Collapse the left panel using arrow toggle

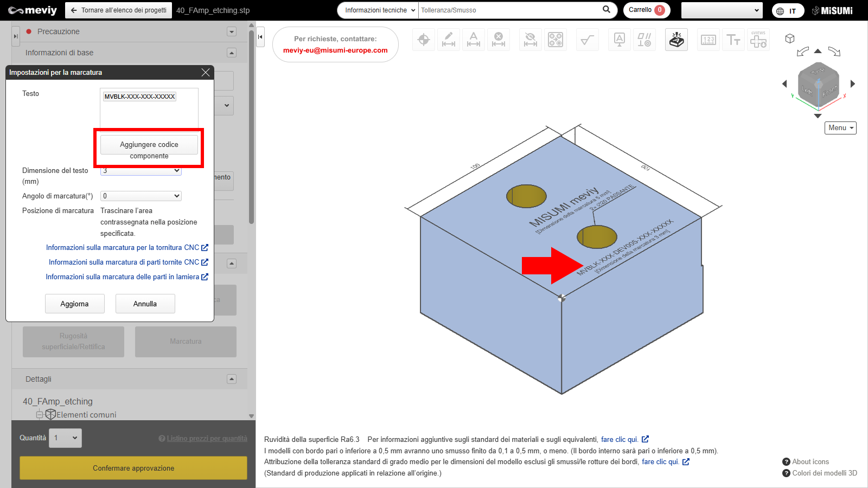(260, 37)
